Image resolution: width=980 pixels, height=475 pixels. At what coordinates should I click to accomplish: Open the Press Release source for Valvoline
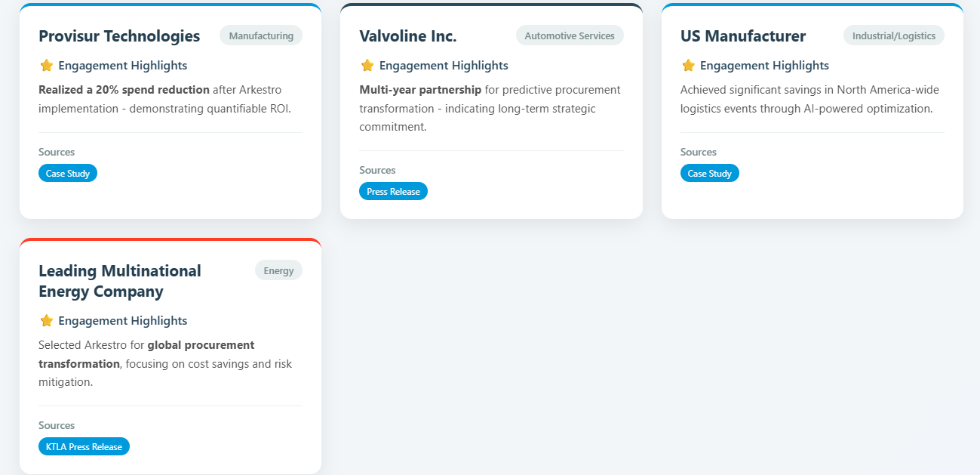[393, 192]
